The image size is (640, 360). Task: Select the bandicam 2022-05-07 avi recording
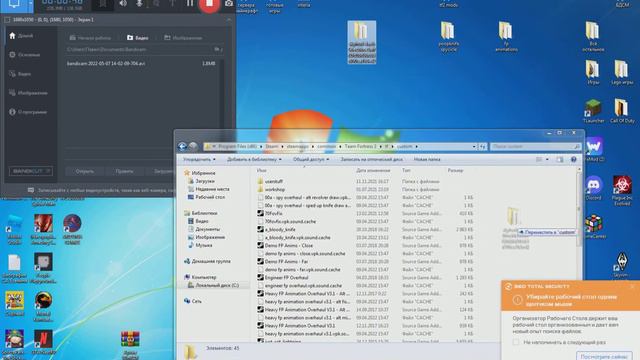(141, 64)
